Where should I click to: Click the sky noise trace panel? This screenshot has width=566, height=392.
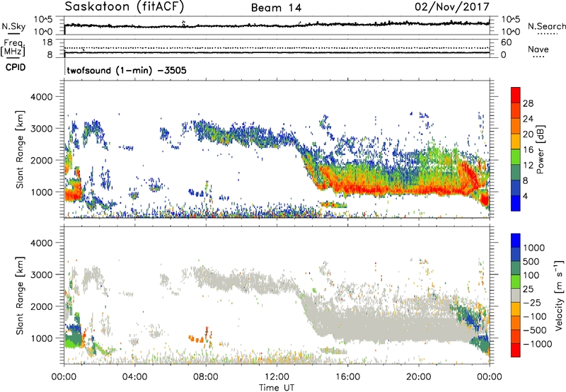coord(277,25)
